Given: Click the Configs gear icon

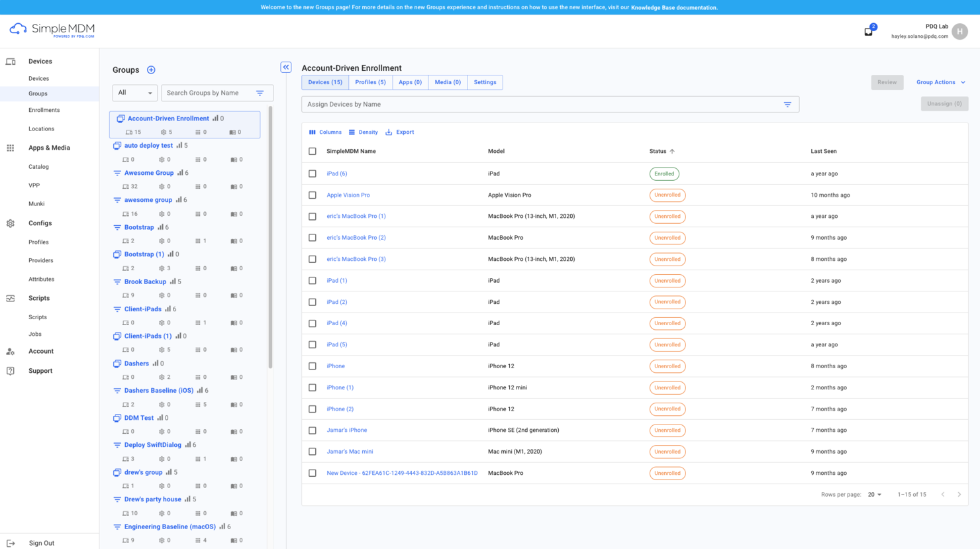Looking at the screenshot, I should [x=11, y=224].
